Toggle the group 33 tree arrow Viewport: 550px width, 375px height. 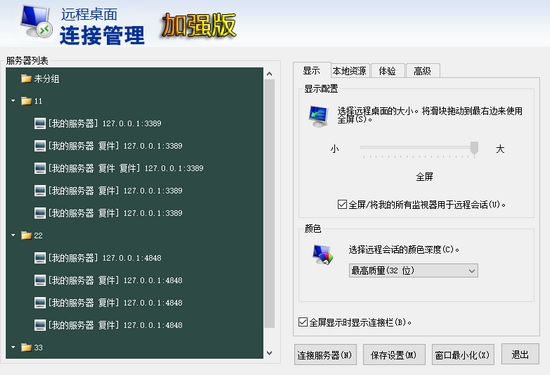click(x=13, y=348)
